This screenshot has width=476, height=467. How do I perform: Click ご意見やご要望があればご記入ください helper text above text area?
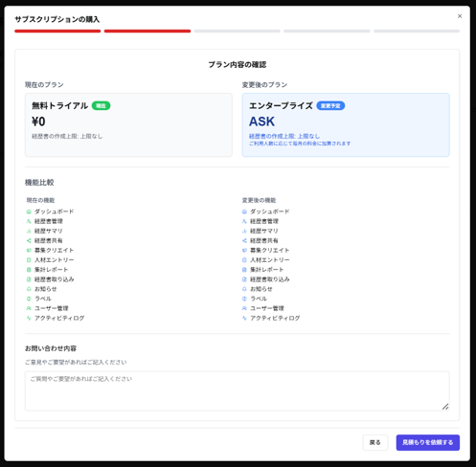tap(76, 362)
